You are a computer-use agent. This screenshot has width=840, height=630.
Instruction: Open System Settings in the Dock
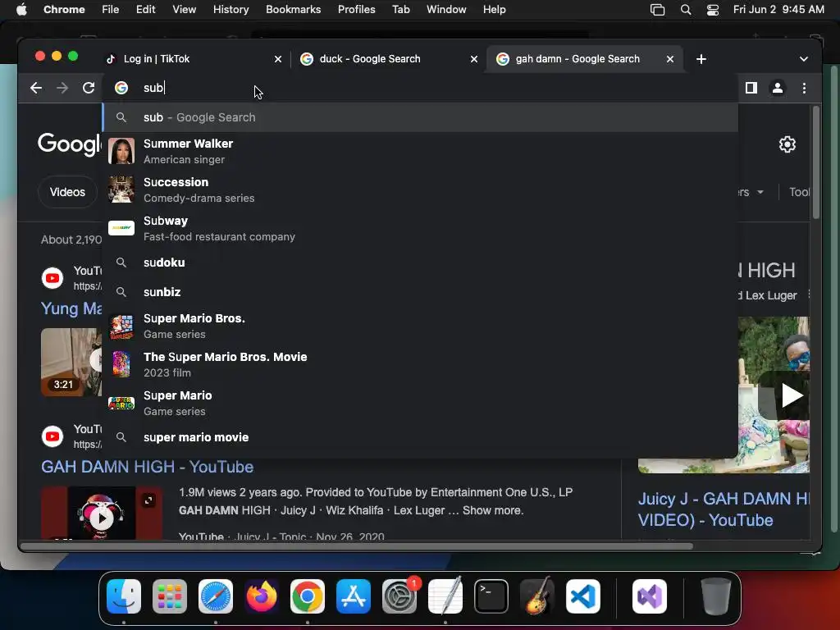point(399,596)
